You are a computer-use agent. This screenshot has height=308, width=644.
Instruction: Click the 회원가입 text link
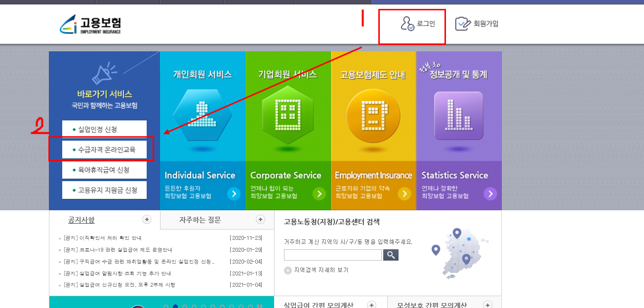pos(486,23)
